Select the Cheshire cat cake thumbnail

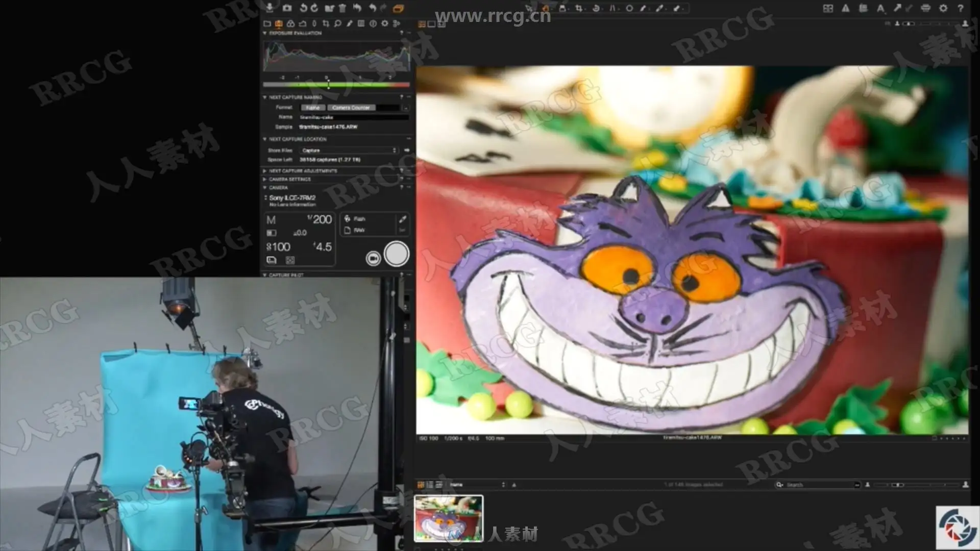tap(448, 518)
